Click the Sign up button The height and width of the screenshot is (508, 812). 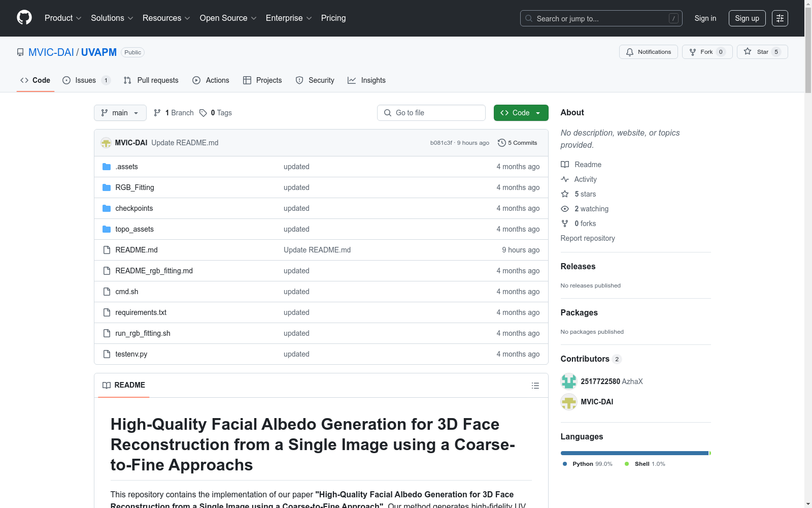pos(747,18)
